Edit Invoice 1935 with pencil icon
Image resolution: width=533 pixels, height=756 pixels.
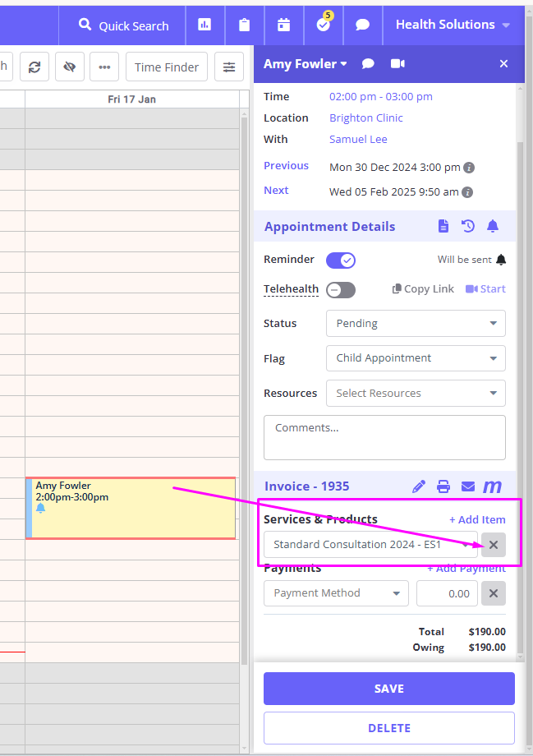point(419,486)
